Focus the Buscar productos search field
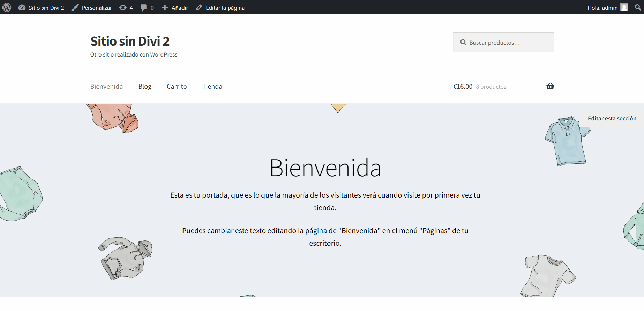Screen dimensions: 644x311 [508, 43]
